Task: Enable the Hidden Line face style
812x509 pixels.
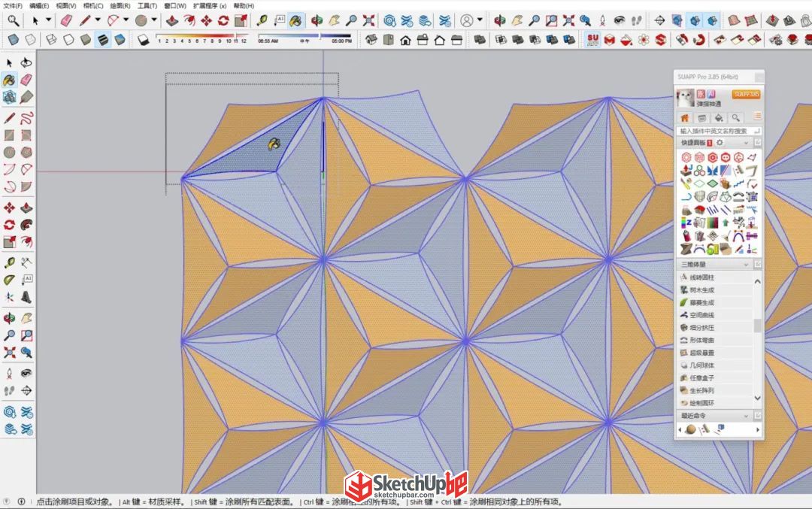Action: pos(68,40)
